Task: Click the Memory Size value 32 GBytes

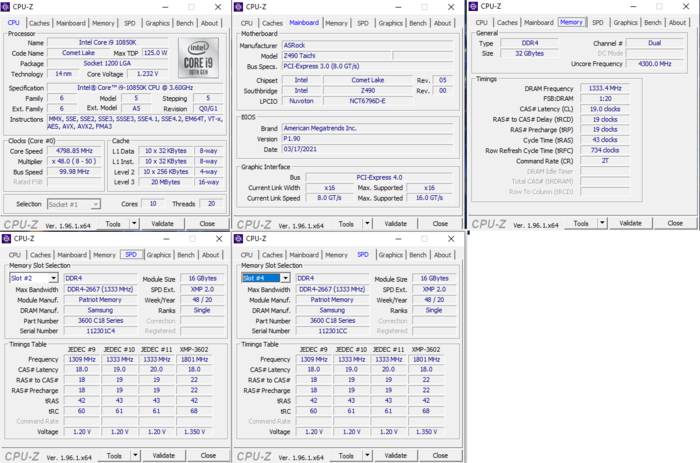Action: [x=529, y=54]
